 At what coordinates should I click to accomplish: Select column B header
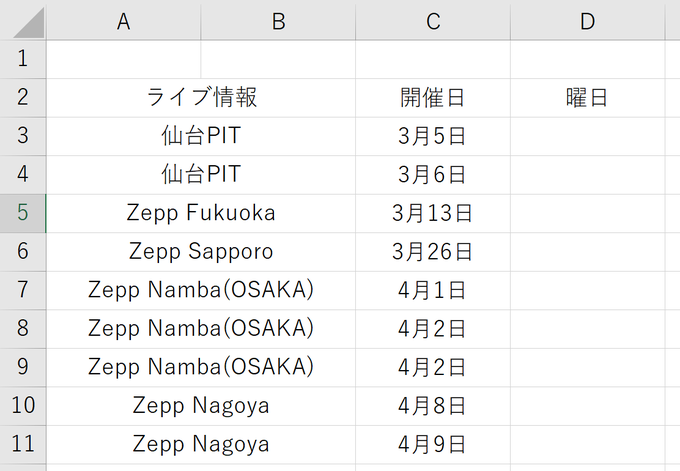pos(278,21)
